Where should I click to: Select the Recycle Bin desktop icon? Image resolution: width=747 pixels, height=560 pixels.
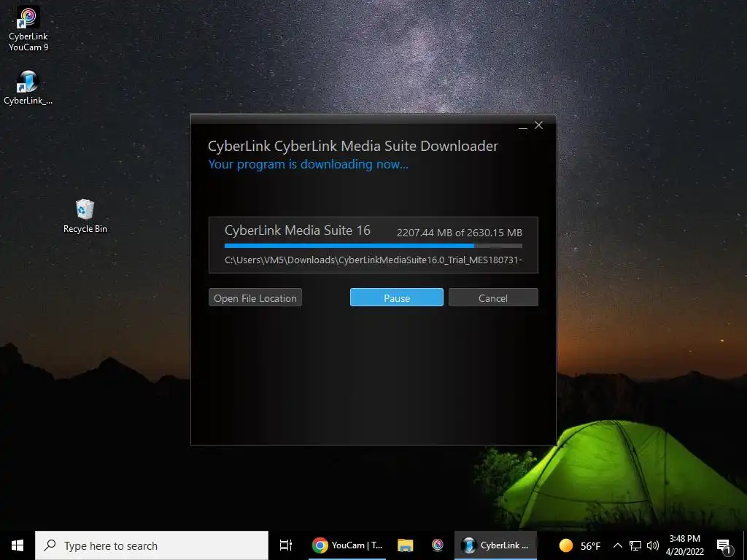85,216
